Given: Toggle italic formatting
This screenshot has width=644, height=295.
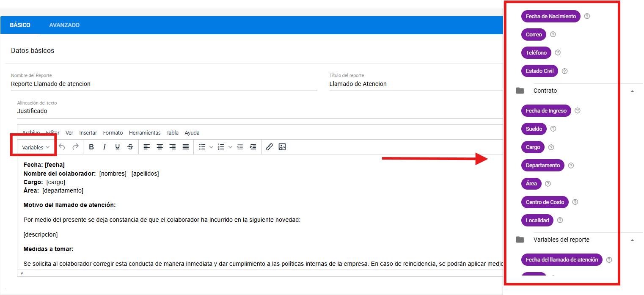Looking at the screenshot, I should pos(105,147).
